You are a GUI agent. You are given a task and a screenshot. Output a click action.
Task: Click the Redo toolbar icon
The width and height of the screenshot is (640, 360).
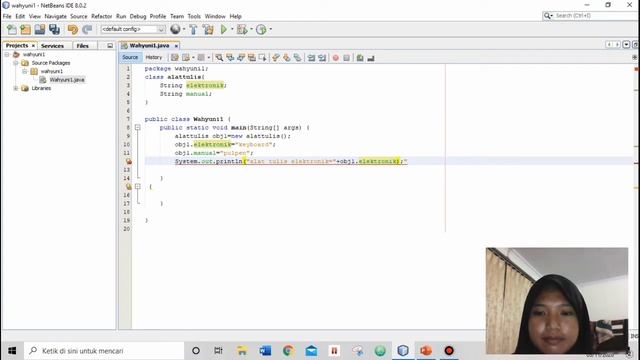tap(87, 29)
